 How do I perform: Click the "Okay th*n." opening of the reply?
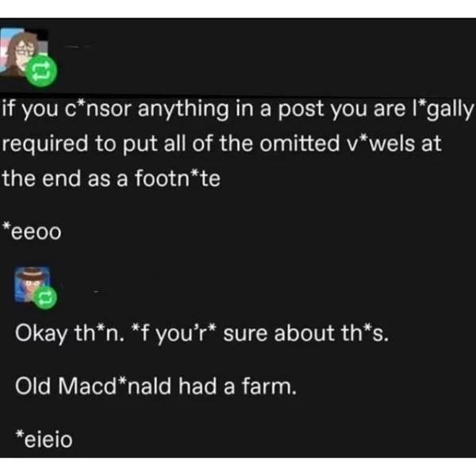tap(70, 333)
